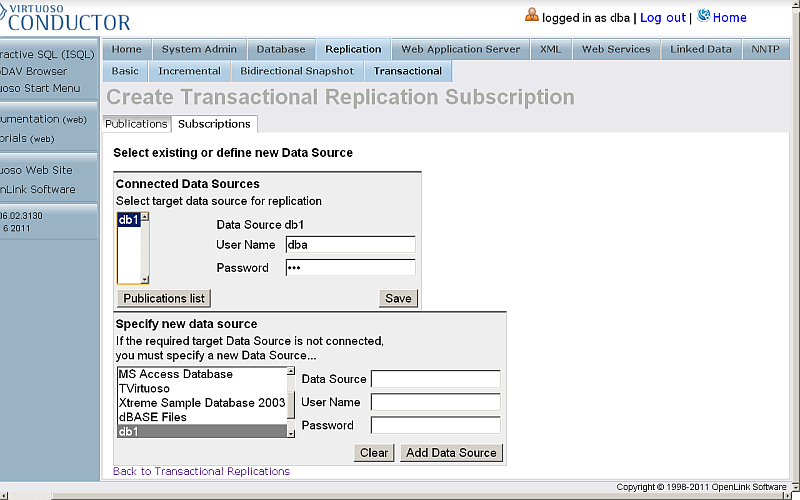The height and width of the screenshot is (500, 800).
Task: Choose MS Access Database from source list
Action: (x=175, y=374)
